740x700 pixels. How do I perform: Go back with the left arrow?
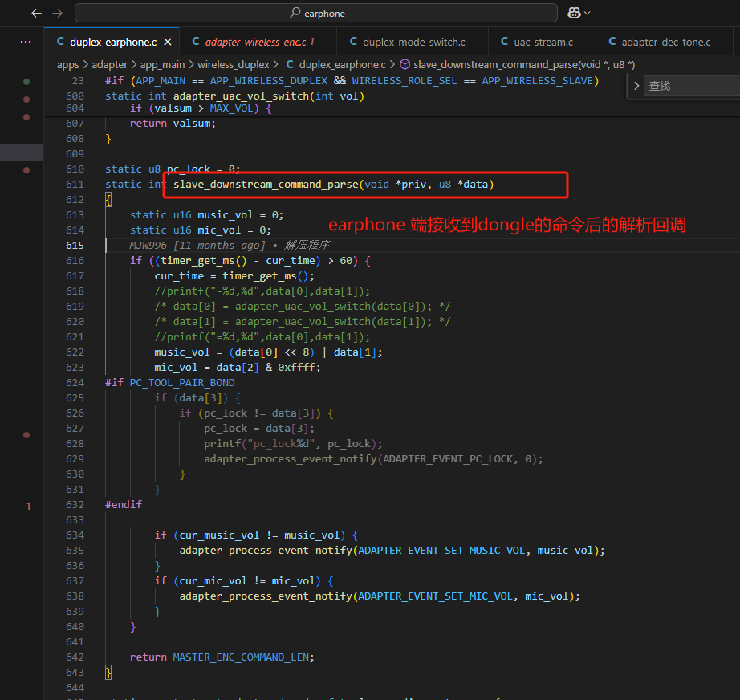[36, 13]
